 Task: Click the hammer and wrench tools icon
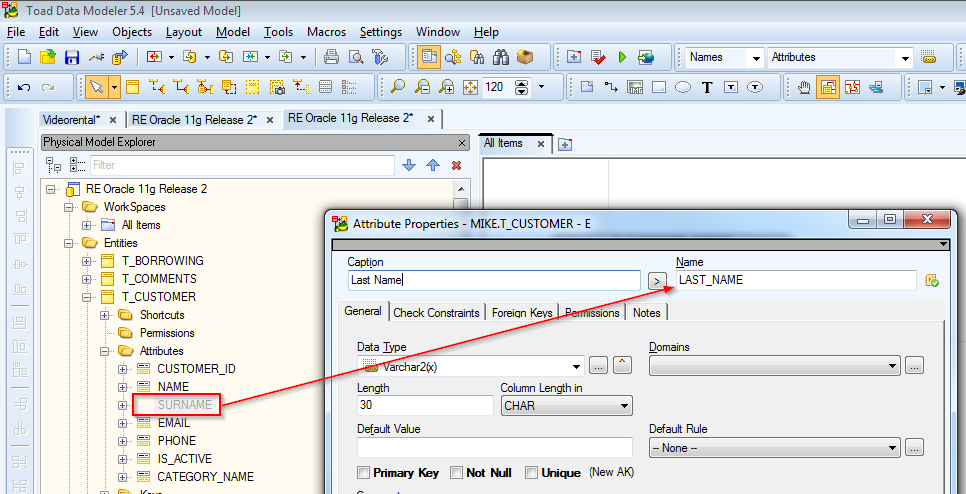click(380, 57)
